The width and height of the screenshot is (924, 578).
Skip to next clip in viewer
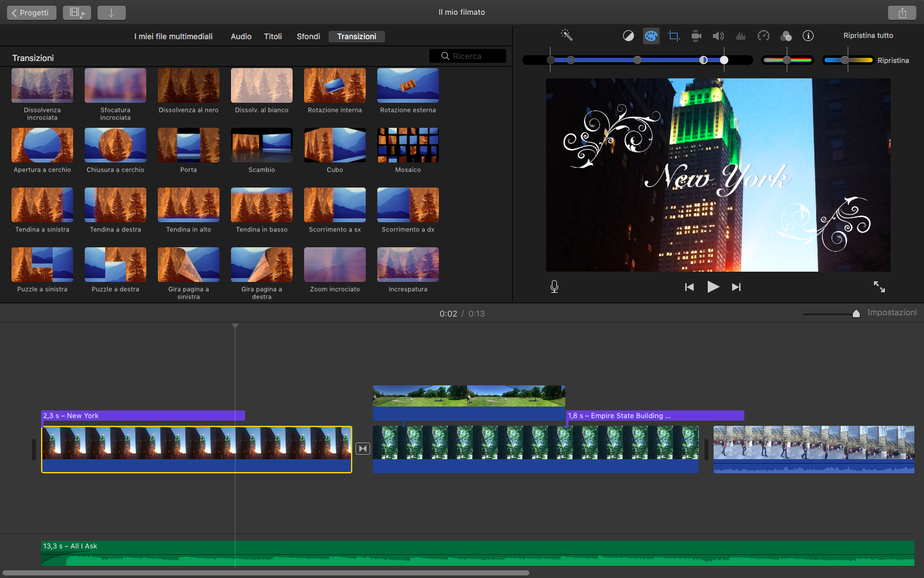pyautogui.click(x=737, y=287)
